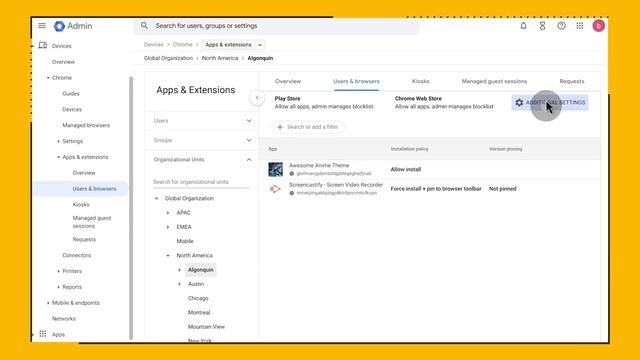Click the search magnifier icon
Screen dimensions: 640x360
144,26
